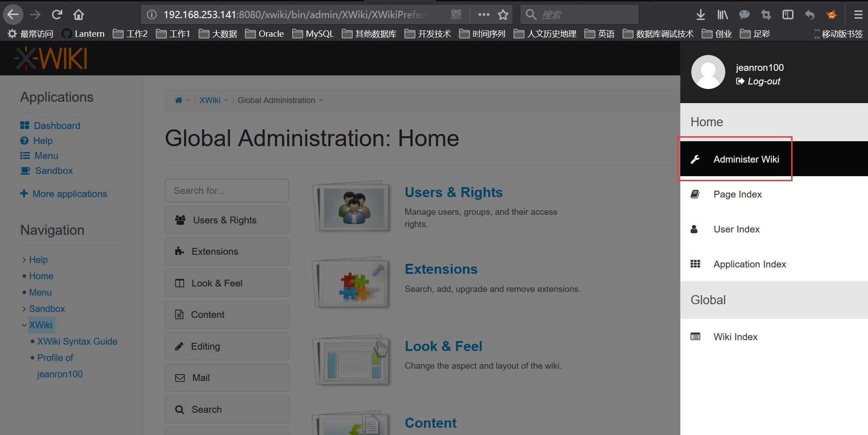Open Users & Rights admin section button

[227, 220]
